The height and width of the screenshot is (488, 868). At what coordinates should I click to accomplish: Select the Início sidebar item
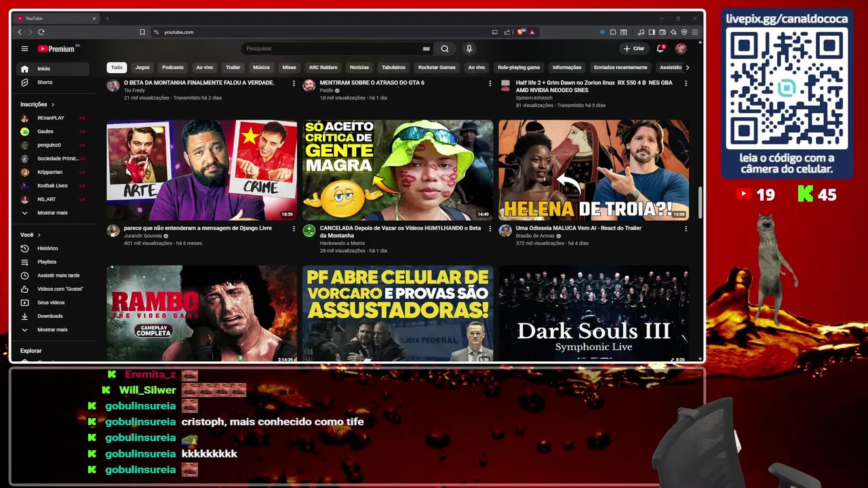pos(53,68)
